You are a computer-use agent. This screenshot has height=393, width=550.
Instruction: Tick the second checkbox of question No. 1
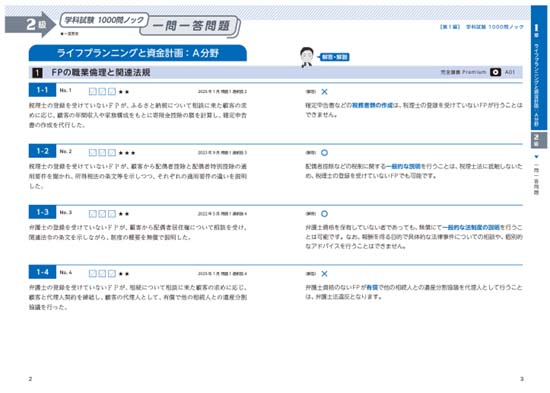point(102,92)
